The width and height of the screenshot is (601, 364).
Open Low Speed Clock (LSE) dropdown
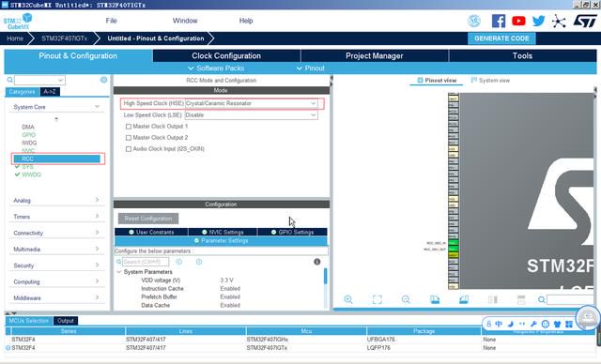pyautogui.click(x=251, y=114)
